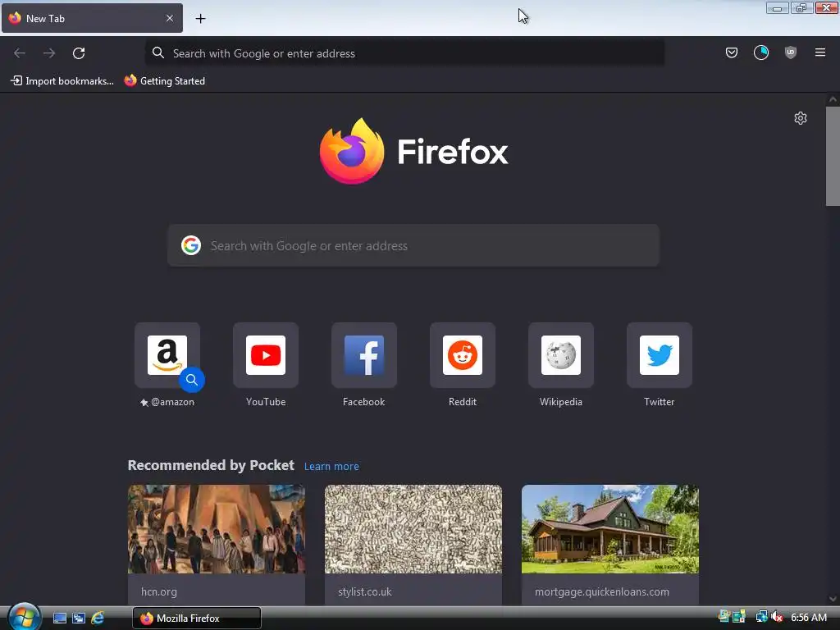840x630 pixels.
Task: Open the Amazon shortcut tile
Action: [x=167, y=355]
